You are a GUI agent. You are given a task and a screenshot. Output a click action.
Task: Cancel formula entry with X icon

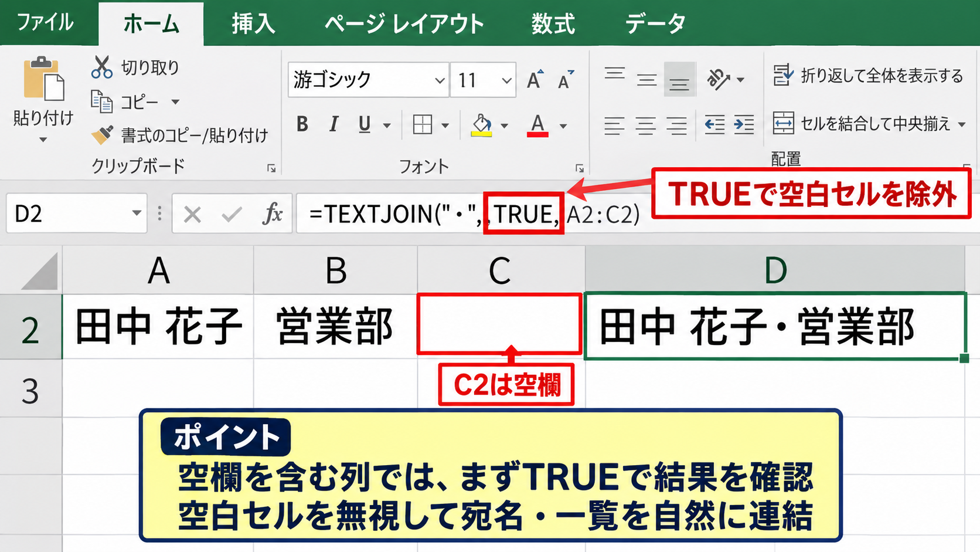tap(192, 214)
